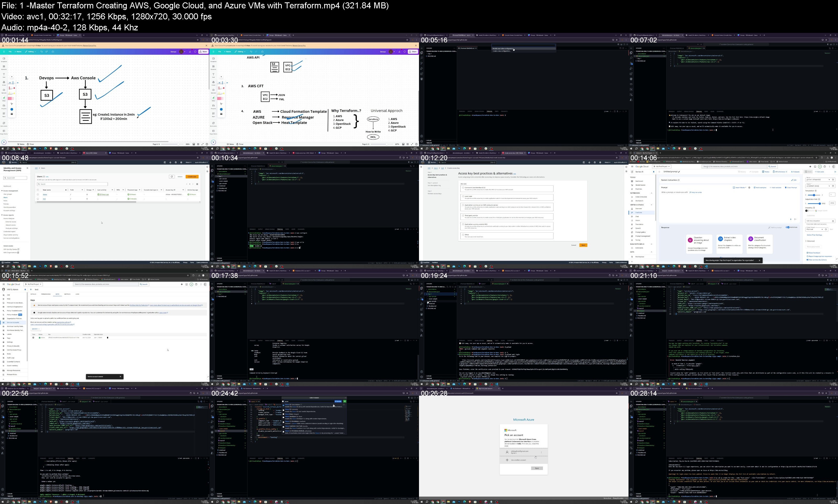Click the microphone icon in the Prompt box

[x=790, y=219]
